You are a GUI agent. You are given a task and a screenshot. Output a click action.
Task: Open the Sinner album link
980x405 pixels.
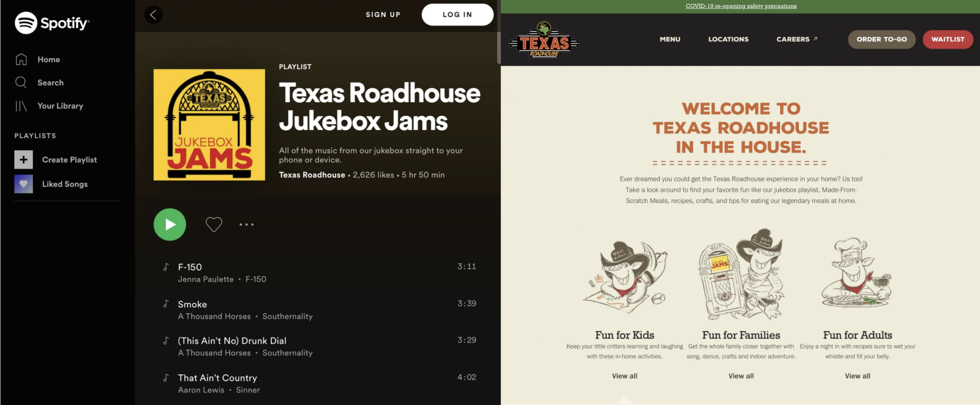[x=248, y=390]
